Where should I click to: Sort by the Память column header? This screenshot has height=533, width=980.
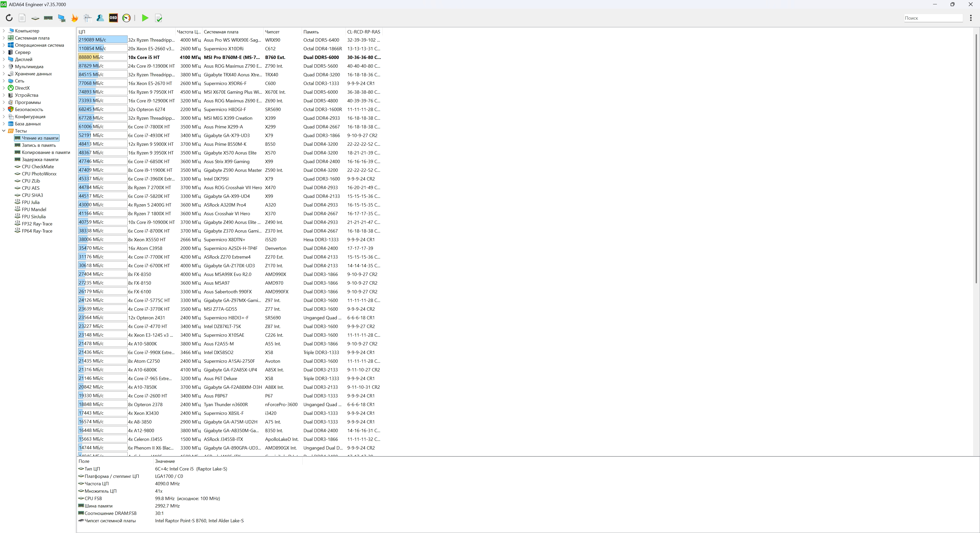tap(311, 32)
